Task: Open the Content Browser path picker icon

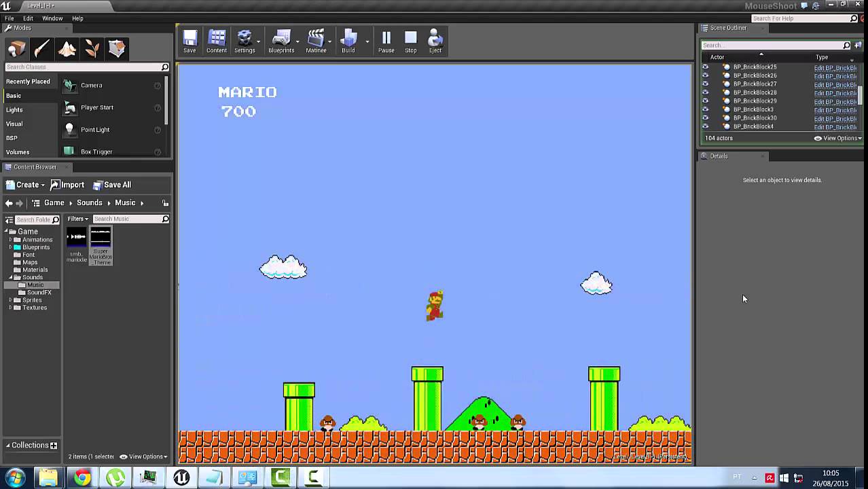Action: point(36,203)
